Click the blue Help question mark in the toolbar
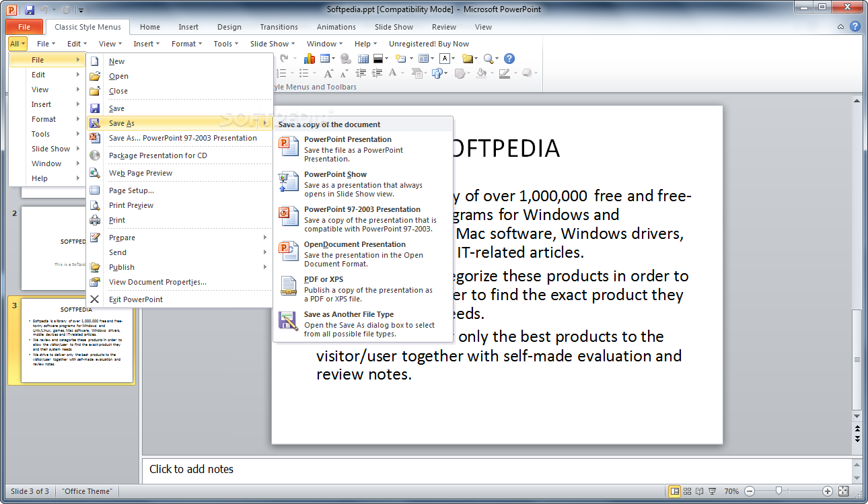868x504 pixels. (509, 59)
